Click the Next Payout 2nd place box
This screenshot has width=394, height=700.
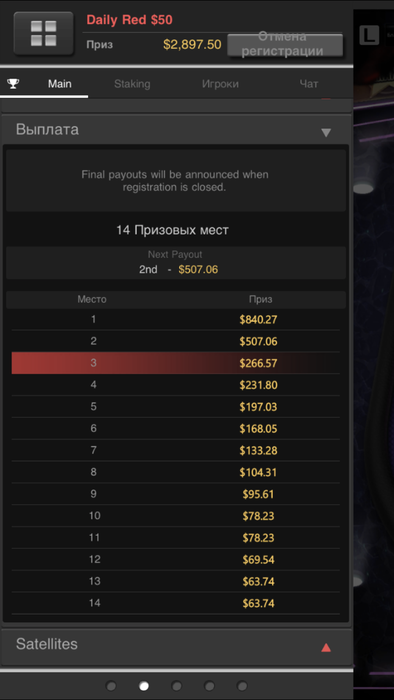pos(176,263)
